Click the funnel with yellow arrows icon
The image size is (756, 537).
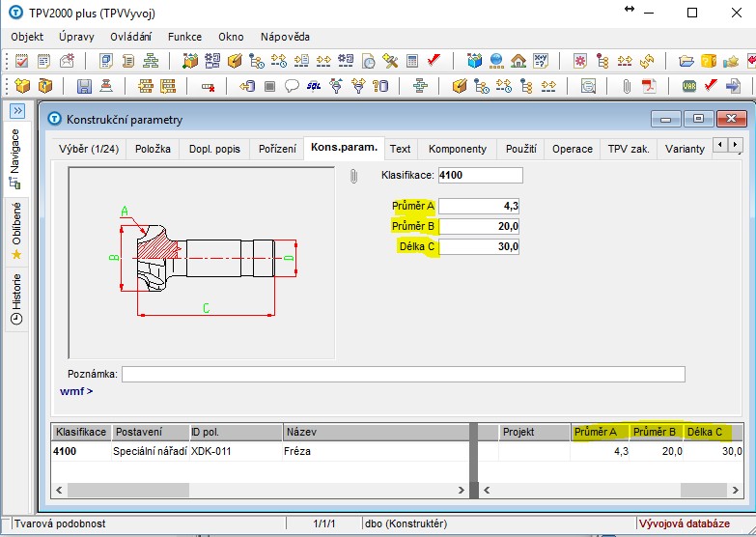[358, 86]
